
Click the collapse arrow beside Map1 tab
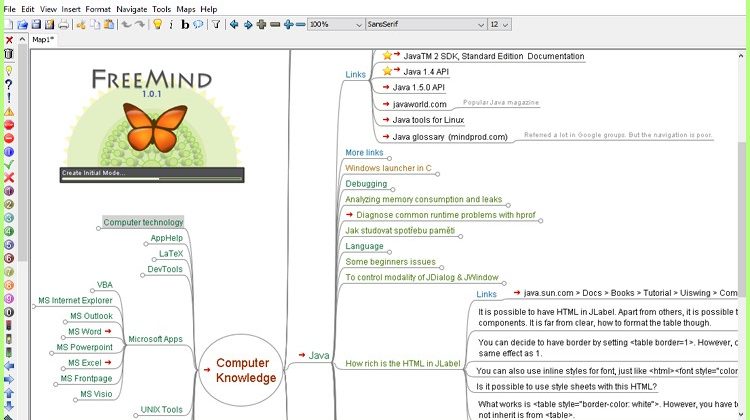22,40
